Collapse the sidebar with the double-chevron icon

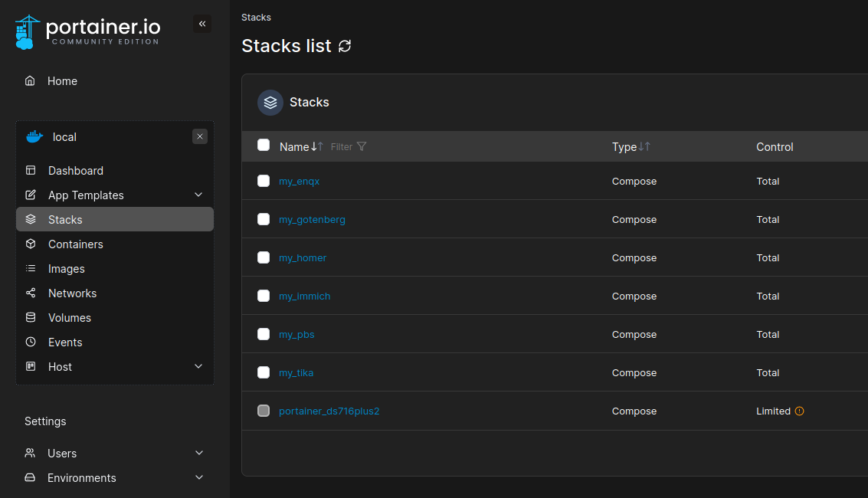202,24
